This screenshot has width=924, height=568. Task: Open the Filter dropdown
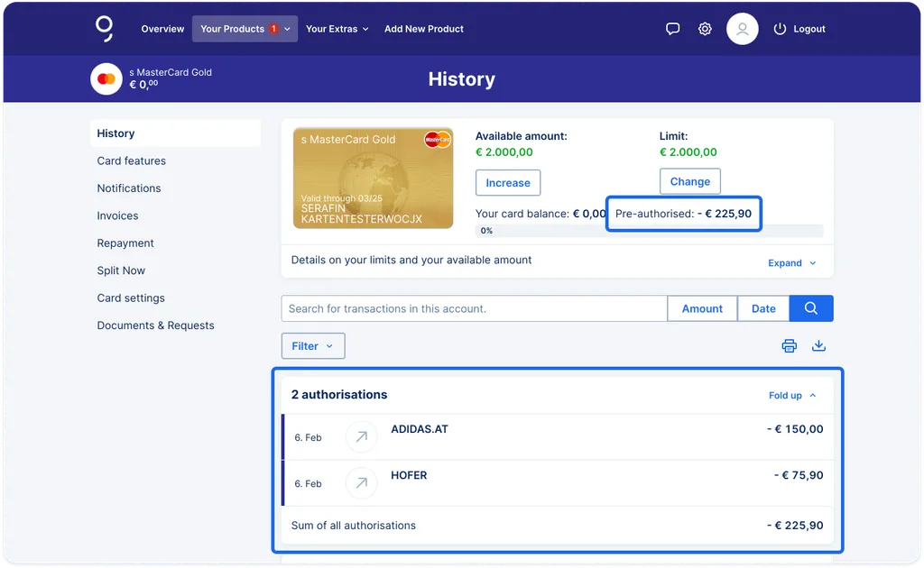313,346
